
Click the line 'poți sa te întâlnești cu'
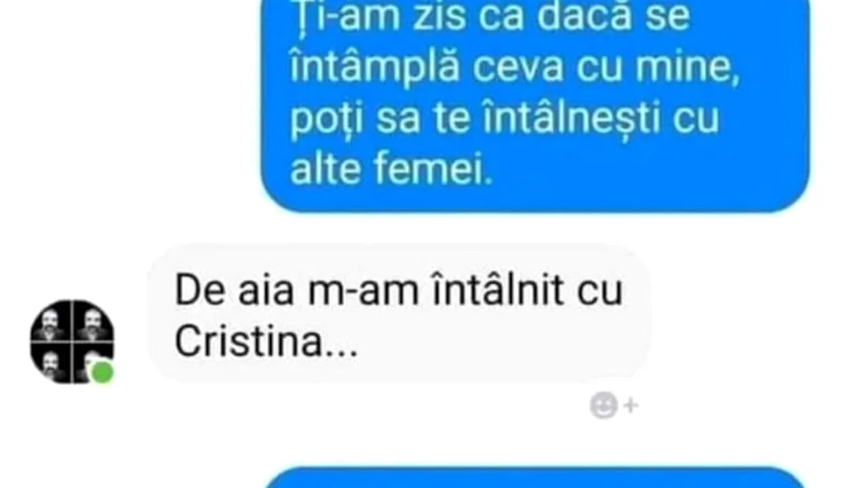pyautogui.click(x=505, y=121)
